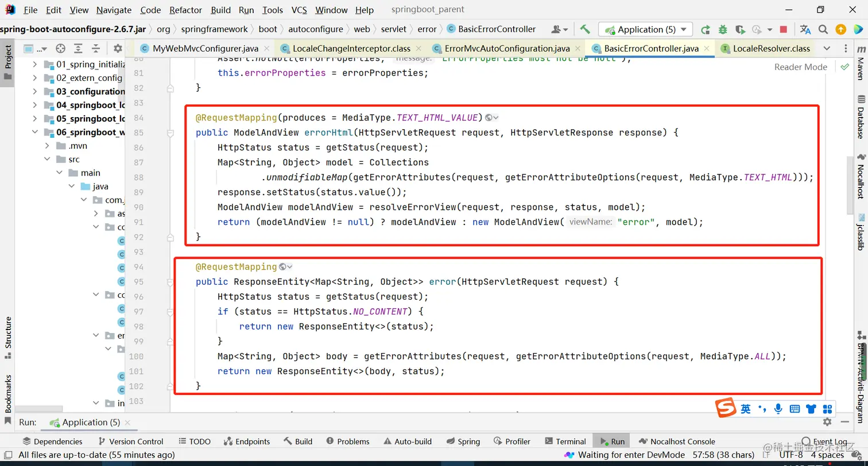The height and width of the screenshot is (466, 868).
Task: Open the profiler run options dropdown arrow
Action: pyautogui.click(x=769, y=30)
